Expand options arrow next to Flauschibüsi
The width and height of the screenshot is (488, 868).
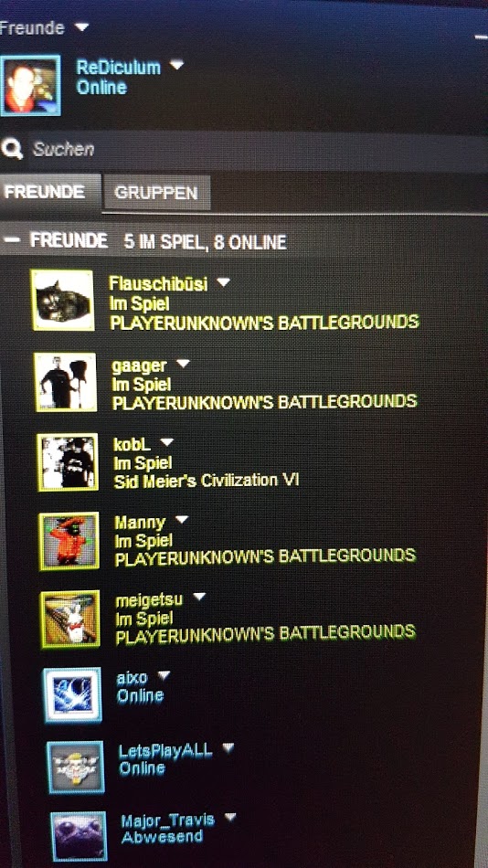(223, 281)
